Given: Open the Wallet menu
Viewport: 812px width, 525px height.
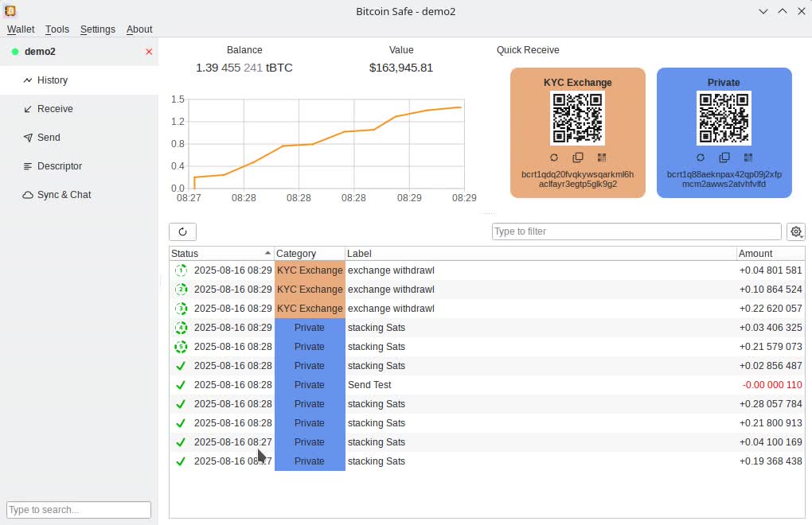Looking at the screenshot, I should (x=21, y=29).
